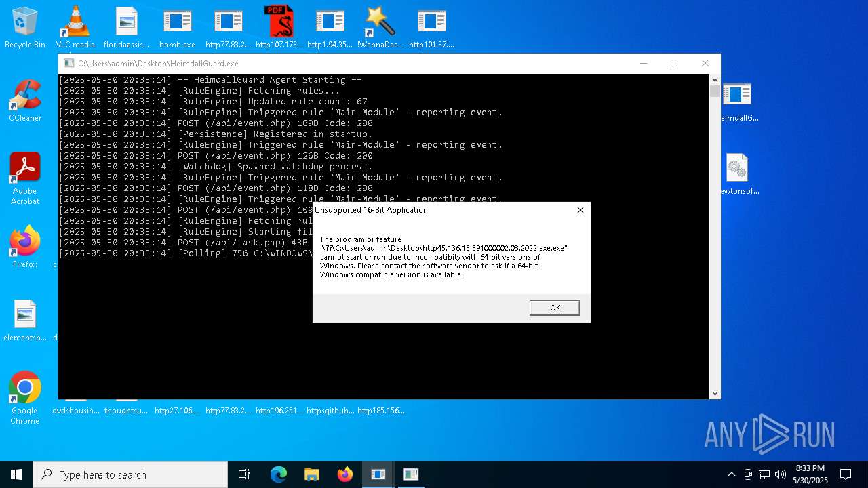Open the CCleaner desktop shortcut
The image size is (868, 488).
[25, 101]
